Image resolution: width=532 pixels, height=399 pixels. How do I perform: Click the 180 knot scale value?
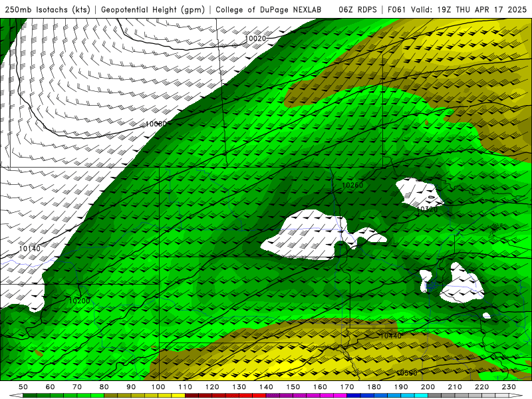pyautogui.click(x=374, y=387)
